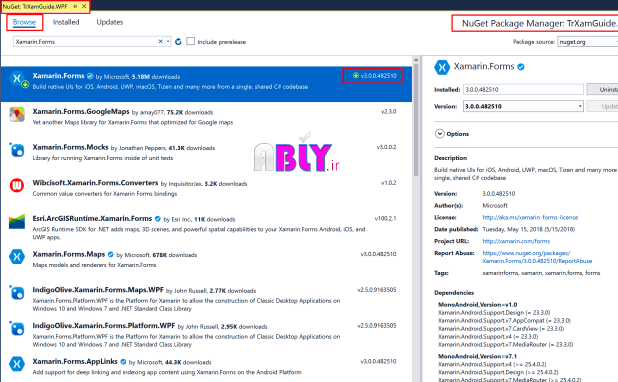Click the v1.0.2 version label

point(388,183)
